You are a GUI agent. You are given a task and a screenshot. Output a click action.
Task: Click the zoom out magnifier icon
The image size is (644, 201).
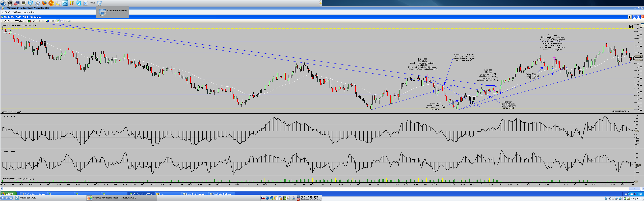43,21
